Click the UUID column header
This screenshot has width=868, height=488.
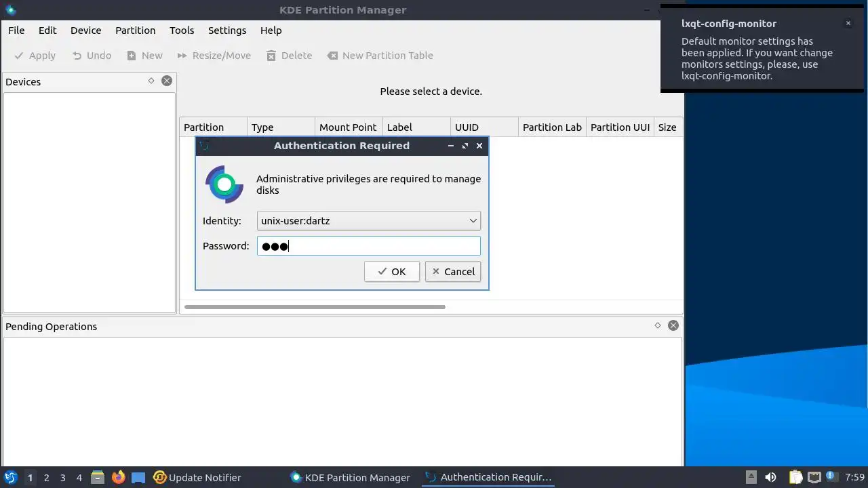(485, 127)
